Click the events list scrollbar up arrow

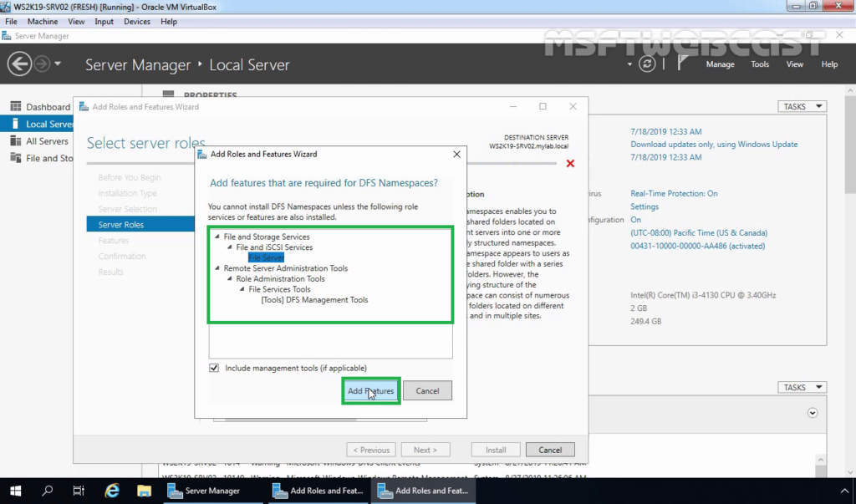pos(821,460)
